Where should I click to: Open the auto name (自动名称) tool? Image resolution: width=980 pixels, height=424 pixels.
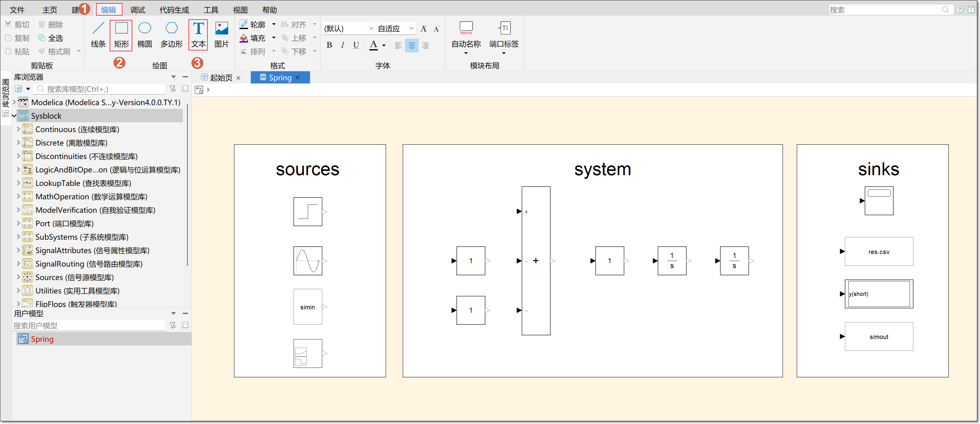pyautogui.click(x=466, y=37)
